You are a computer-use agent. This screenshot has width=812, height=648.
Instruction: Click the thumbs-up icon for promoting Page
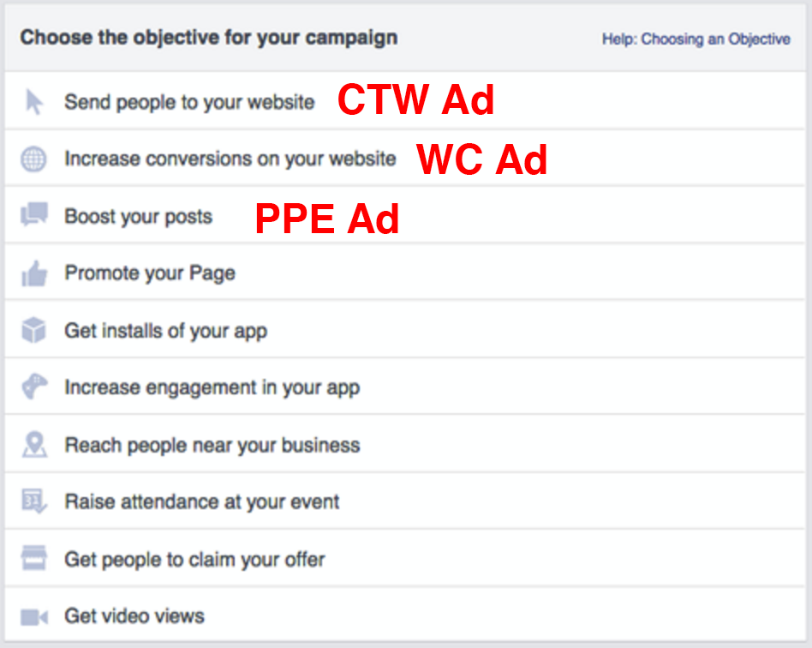click(x=34, y=273)
